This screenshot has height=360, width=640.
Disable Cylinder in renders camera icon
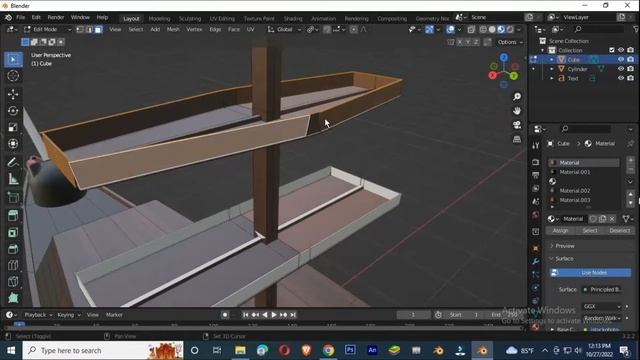point(631,69)
